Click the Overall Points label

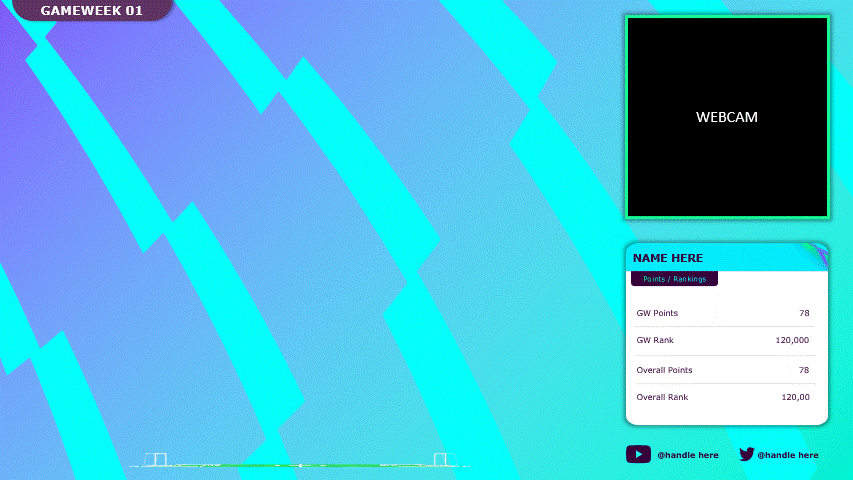coord(664,370)
